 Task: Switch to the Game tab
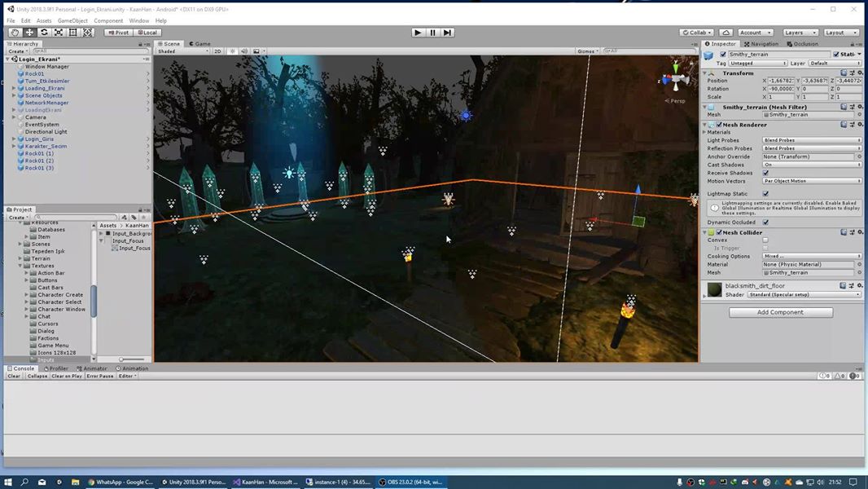(x=199, y=44)
